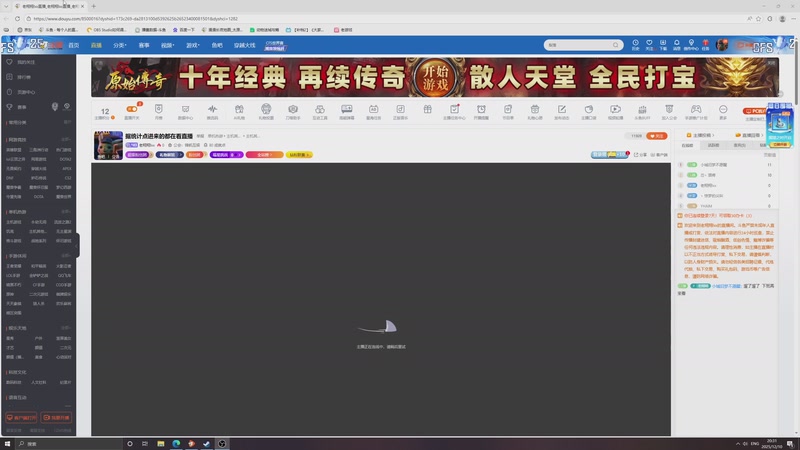Click the audio waveform icon in toolbar
The height and width of the screenshot is (450, 800).
click(212, 109)
